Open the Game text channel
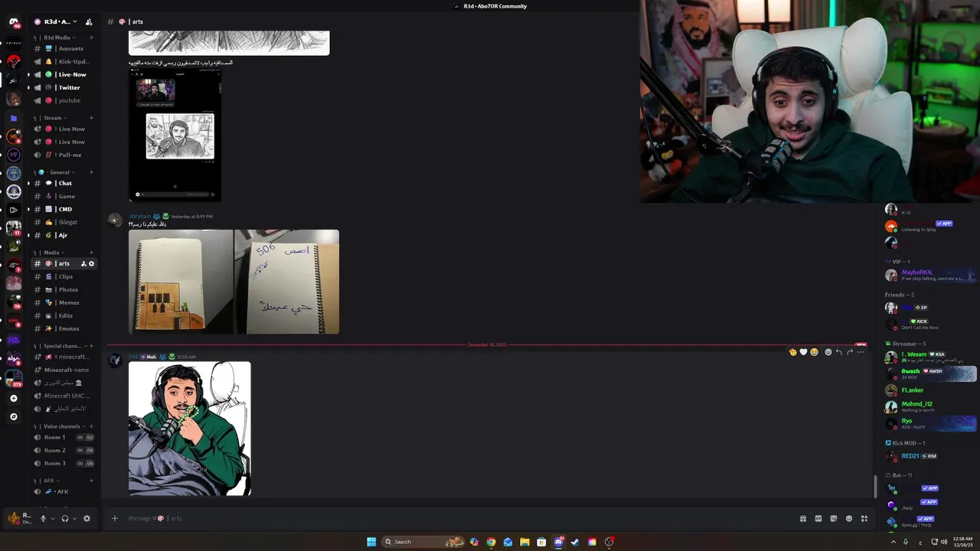Screen dimensions: 980x551 click(64, 196)
